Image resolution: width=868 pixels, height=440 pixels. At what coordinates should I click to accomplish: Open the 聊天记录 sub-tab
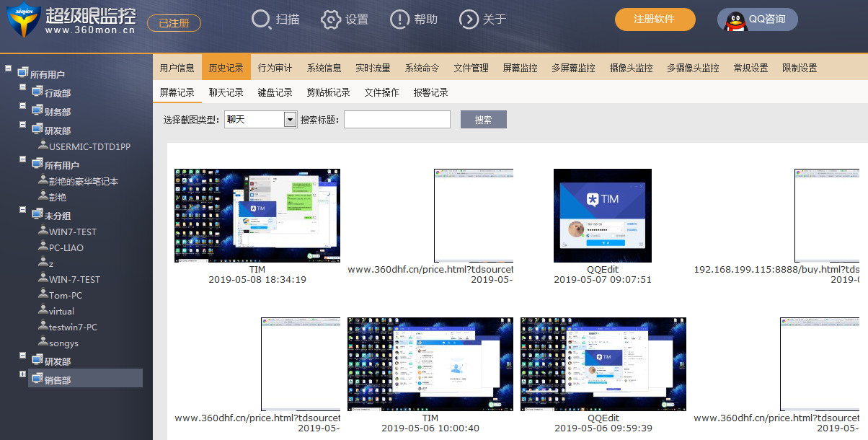pos(226,92)
